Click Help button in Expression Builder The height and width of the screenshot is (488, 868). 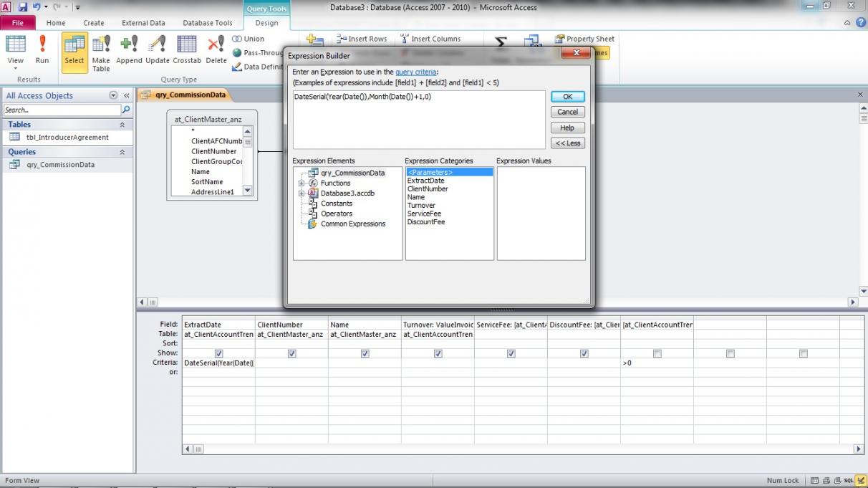(x=568, y=128)
